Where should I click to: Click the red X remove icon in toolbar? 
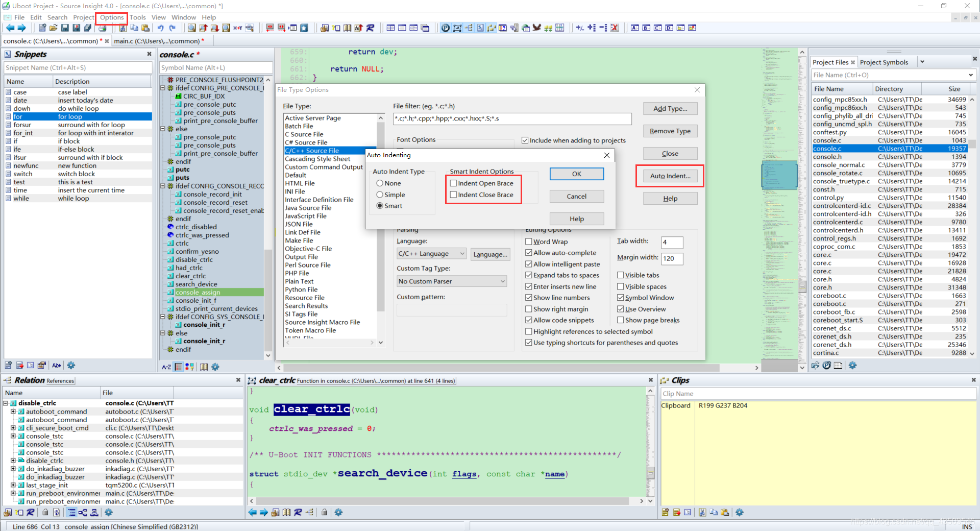615,28
